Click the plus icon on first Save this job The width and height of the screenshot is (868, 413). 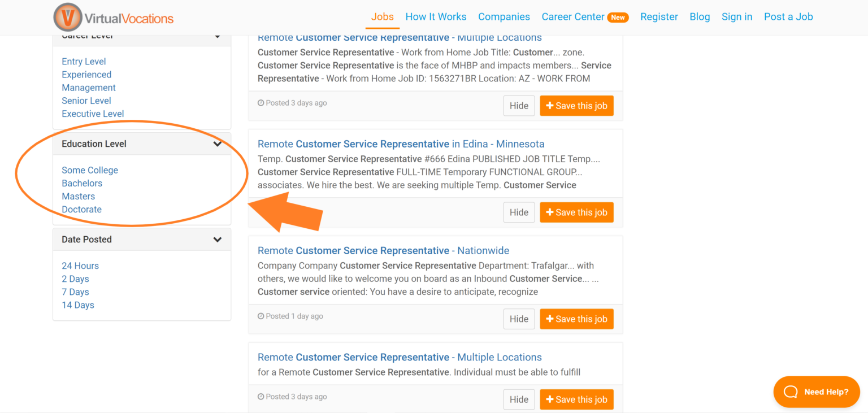coord(550,106)
